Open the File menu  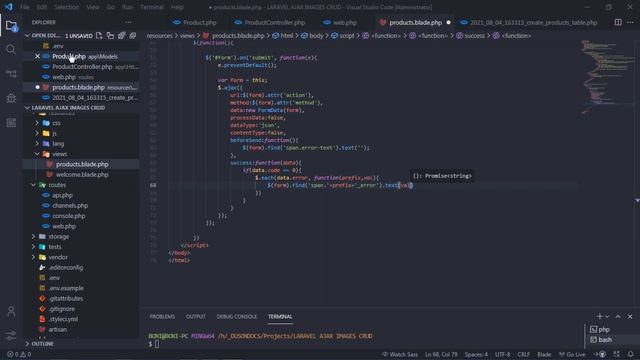pos(24,7)
